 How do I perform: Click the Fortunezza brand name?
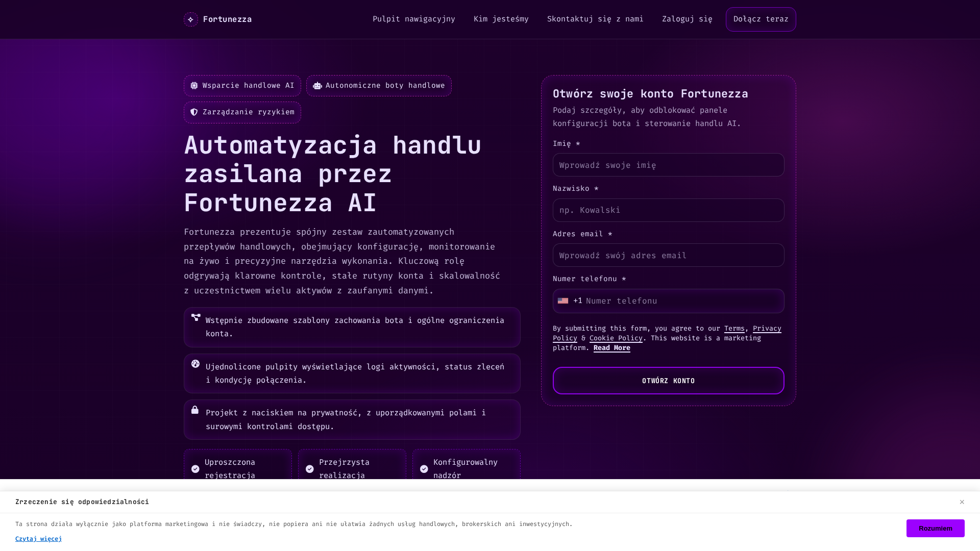pos(227,19)
